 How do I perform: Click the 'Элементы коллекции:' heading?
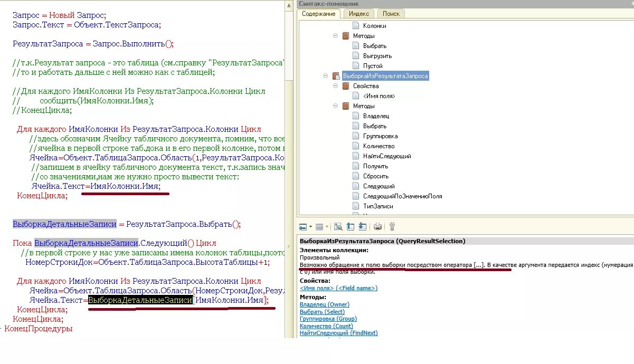pyautogui.click(x=334, y=250)
